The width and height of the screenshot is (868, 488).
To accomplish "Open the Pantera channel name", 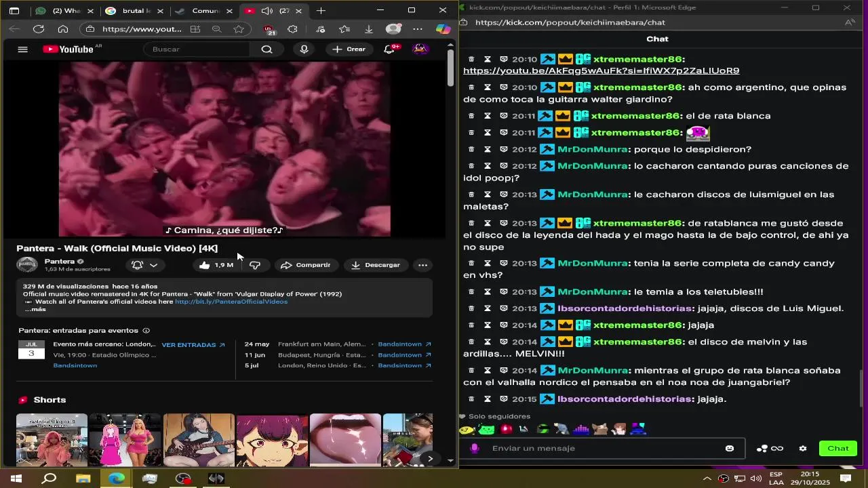I will click(x=60, y=261).
